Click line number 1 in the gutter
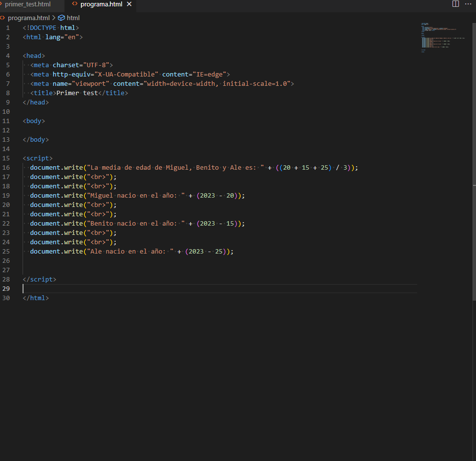 click(x=8, y=27)
